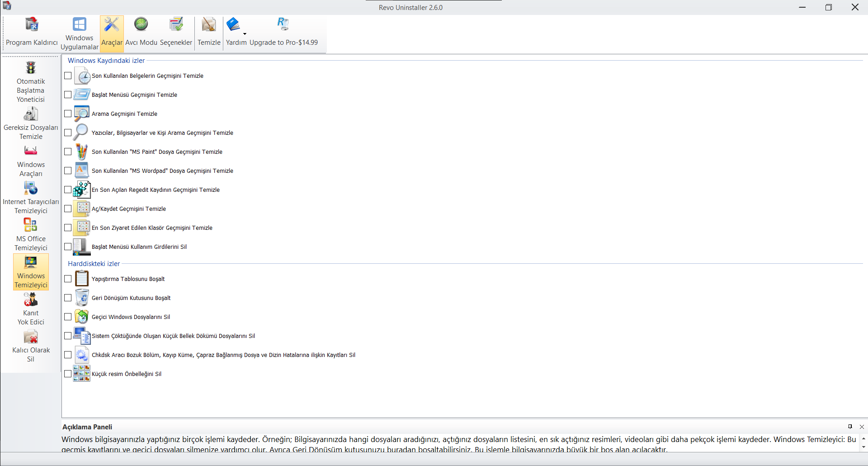Open Windows Uygulamalar from the toolbar
Image resolution: width=868 pixels, height=466 pixels.
(x=80, y=33)
